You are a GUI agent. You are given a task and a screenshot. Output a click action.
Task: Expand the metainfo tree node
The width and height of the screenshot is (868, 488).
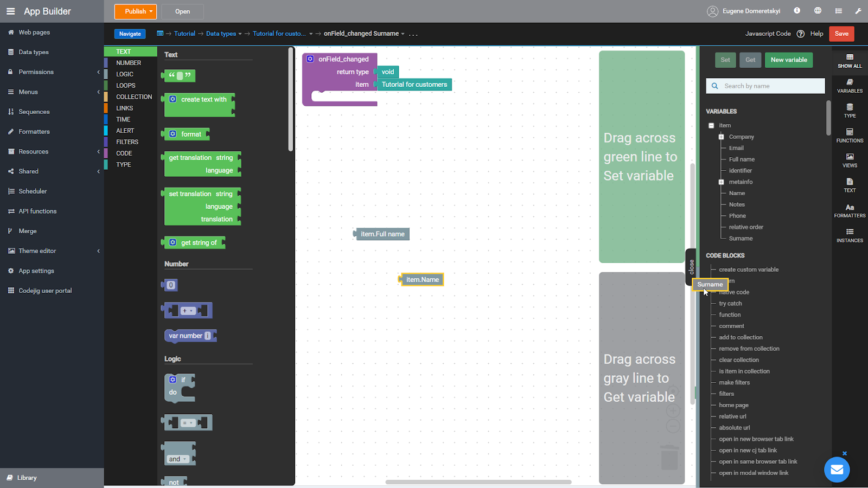click(722, 182)
